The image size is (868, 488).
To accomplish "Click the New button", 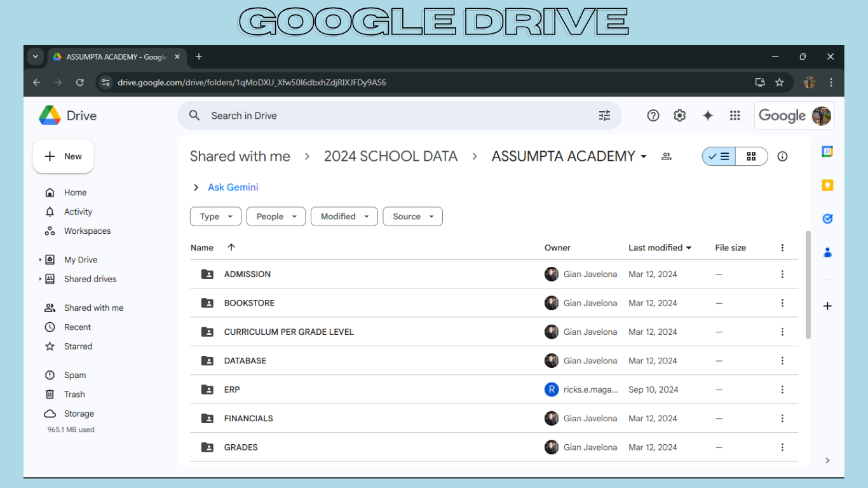I will 64,156.
